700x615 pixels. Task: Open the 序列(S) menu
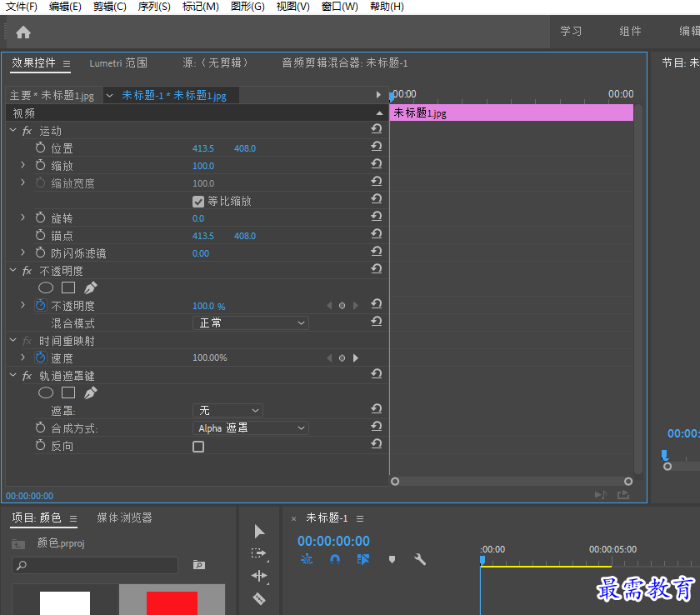coord(154,7)
